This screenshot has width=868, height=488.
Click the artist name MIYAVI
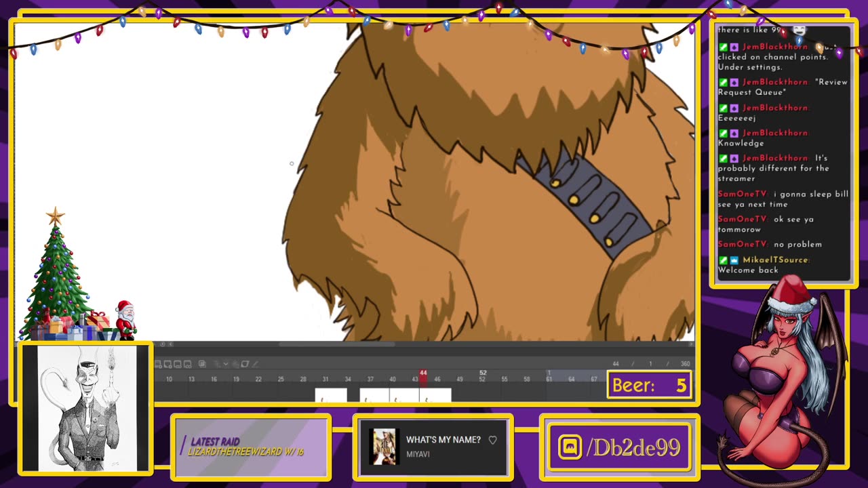point(418,454)
